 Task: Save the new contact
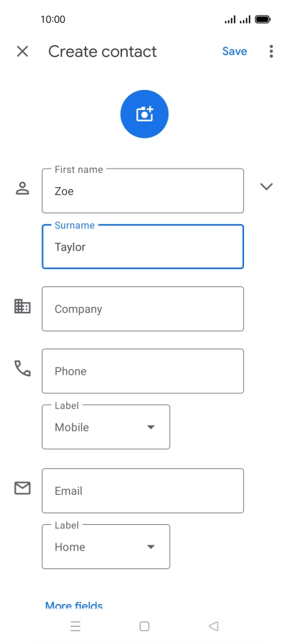point(235,51)
